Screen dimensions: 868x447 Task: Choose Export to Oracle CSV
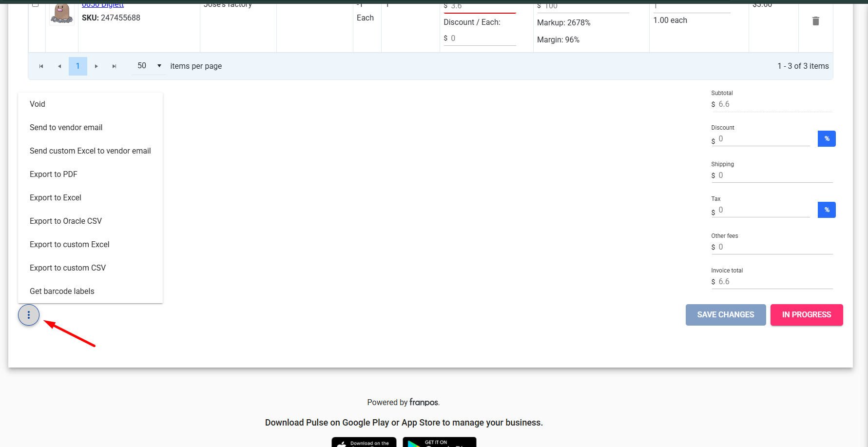[66, 221]
